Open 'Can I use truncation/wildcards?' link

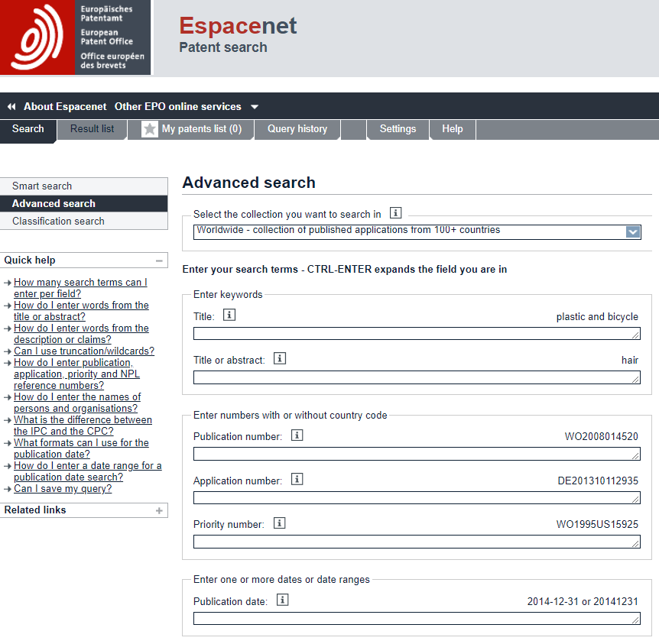pos(84,351)
